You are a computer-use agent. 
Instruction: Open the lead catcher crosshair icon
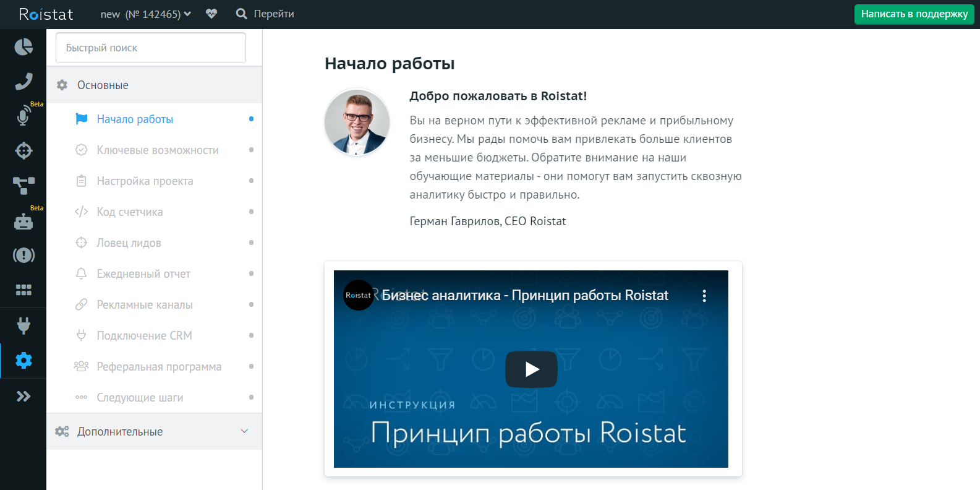coord(23,150)
